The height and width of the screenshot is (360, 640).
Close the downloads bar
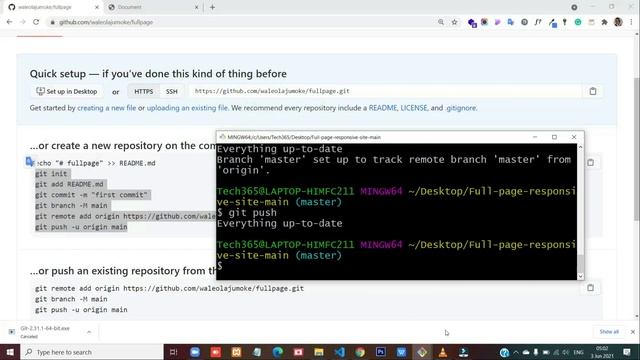click(x=633, y=332)
